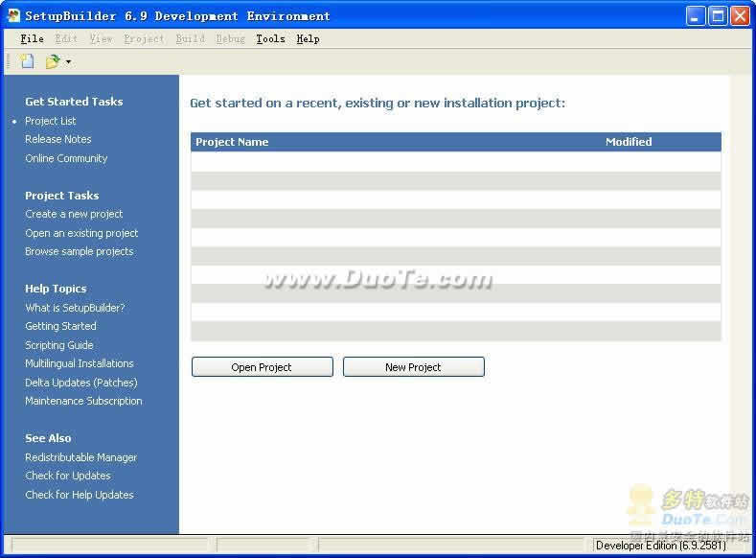Sort the list by the Modified column header
This screenshot has height=558, width=756.
[628, 142]
